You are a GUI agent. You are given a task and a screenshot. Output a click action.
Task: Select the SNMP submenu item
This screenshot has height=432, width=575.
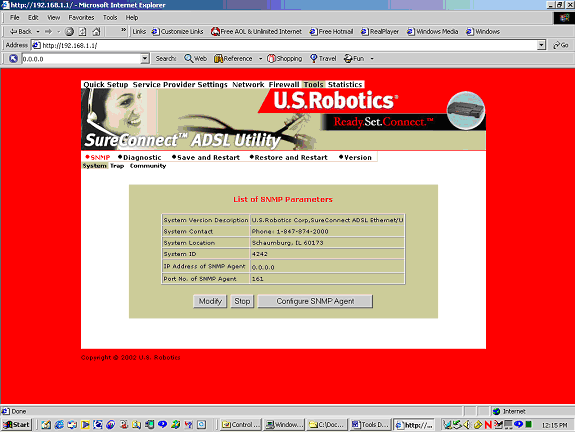coord(98,157)
